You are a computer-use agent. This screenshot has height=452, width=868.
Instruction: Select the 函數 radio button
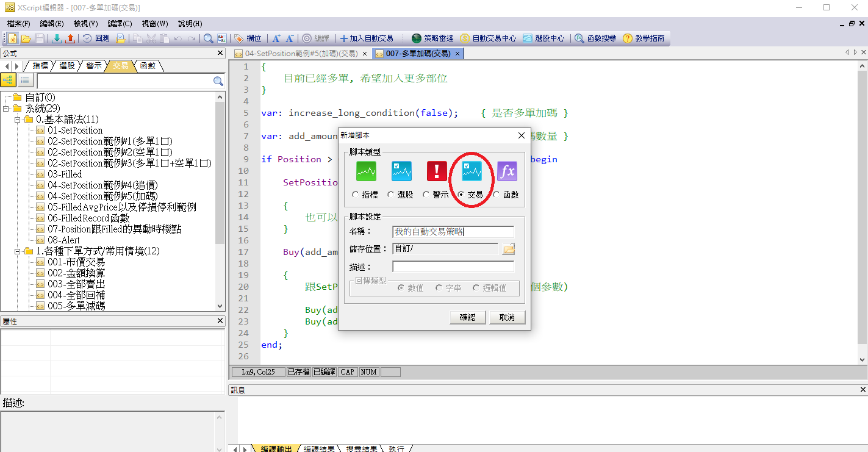497,195
